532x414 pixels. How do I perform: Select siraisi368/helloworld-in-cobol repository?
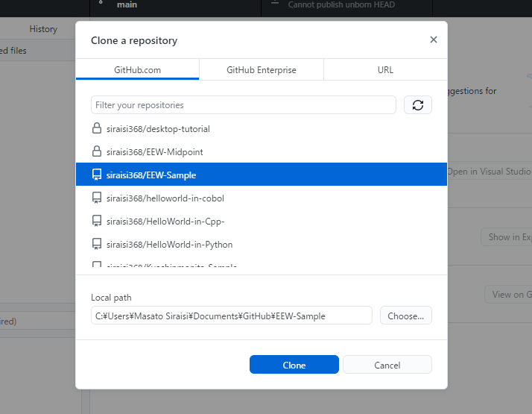(x=262, y=198)
